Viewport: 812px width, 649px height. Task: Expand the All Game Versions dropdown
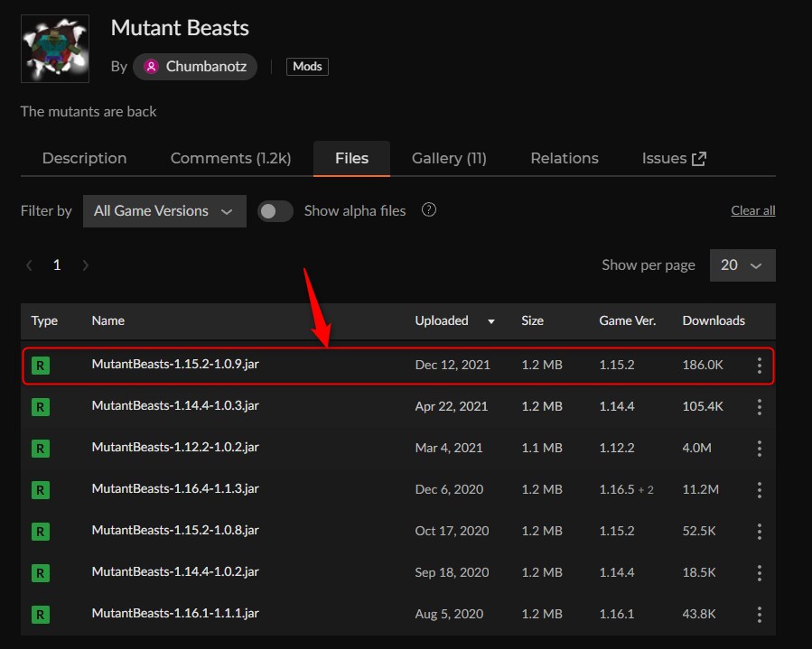(x=164, y=211)
